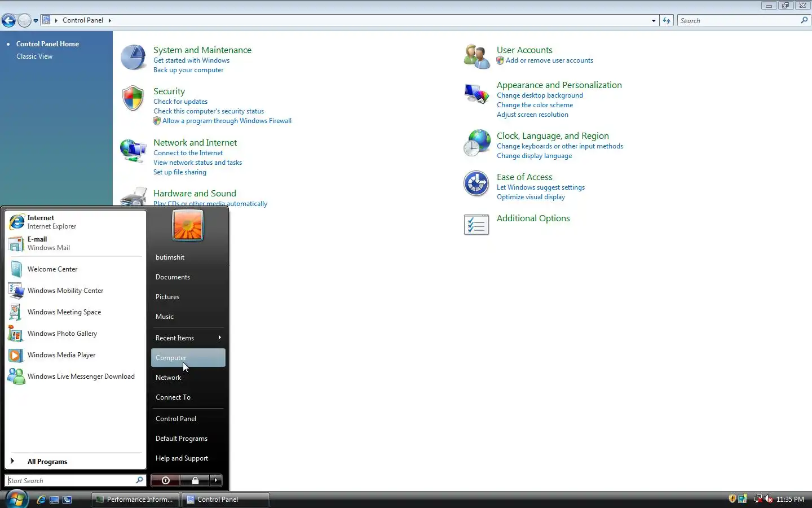Launch Welcome Center

coord(76,269)
